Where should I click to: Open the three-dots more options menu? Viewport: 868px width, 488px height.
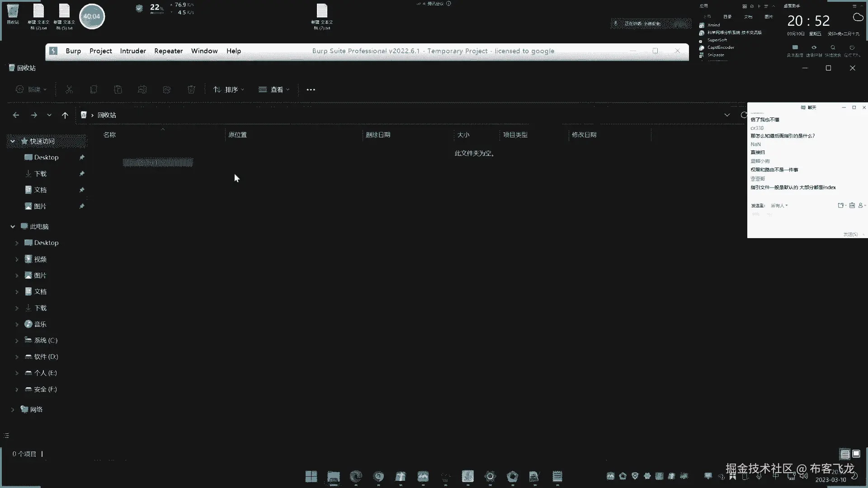311,89
